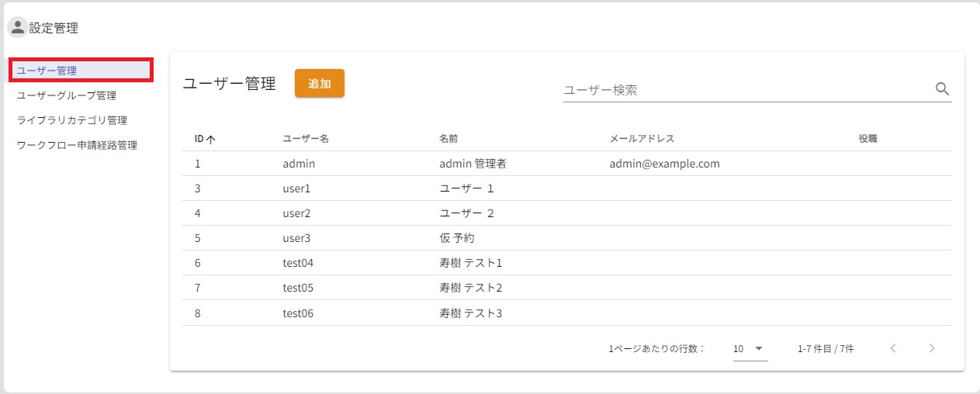Go to next page arrow

[x=932, y=348]
